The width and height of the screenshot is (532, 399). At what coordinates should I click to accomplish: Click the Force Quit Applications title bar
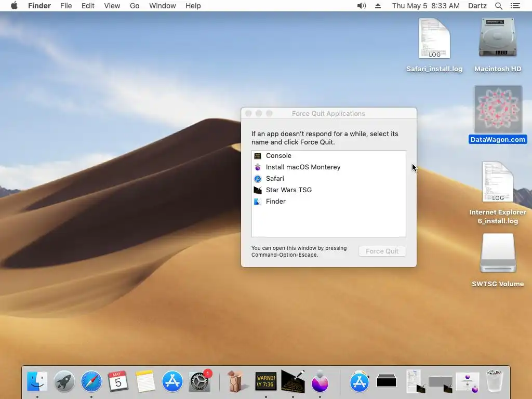point(328,113)
